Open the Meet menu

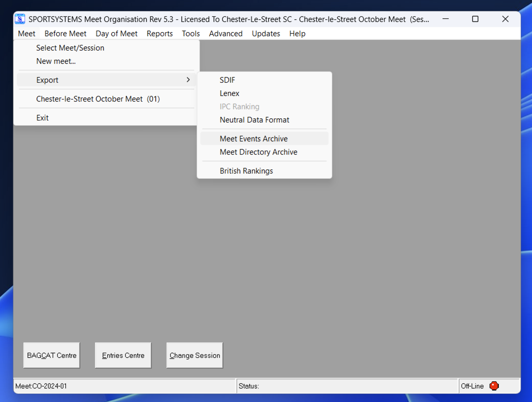[x=26, y=34]
